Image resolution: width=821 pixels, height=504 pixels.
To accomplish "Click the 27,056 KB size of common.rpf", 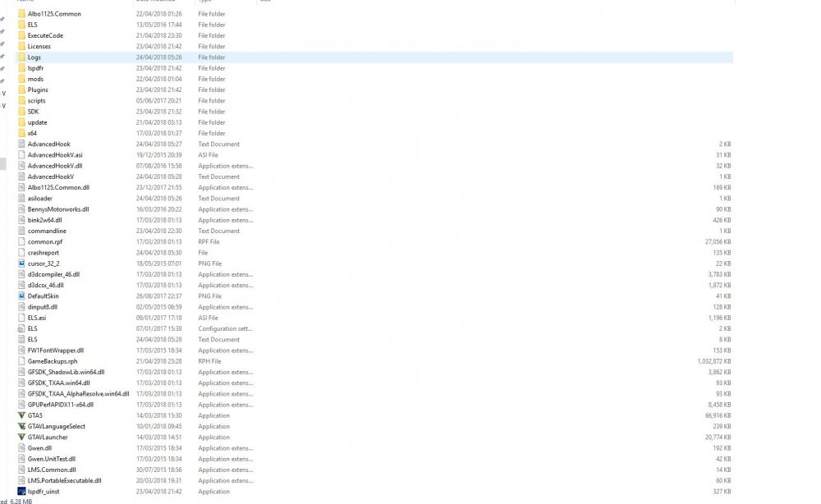I will [x=718, y=242].
